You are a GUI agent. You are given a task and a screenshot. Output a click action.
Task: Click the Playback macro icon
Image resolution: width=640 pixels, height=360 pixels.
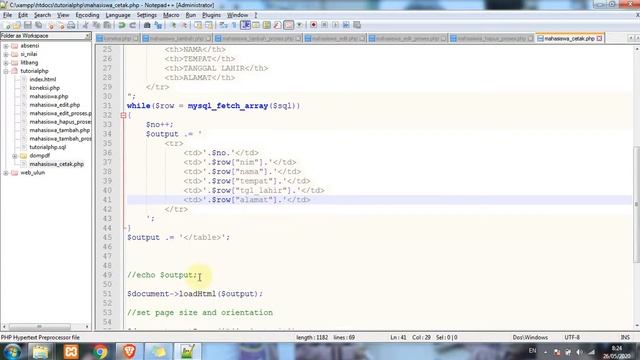coord(335,25)
